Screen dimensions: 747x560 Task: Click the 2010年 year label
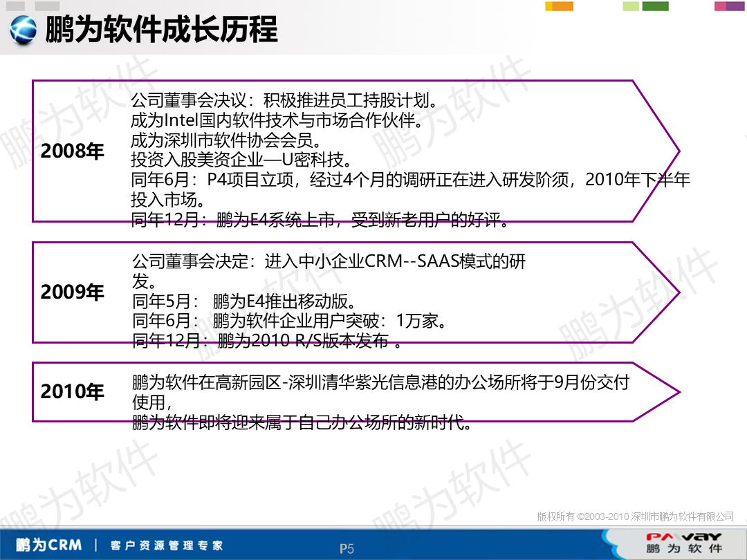click(x=73, y=391)
